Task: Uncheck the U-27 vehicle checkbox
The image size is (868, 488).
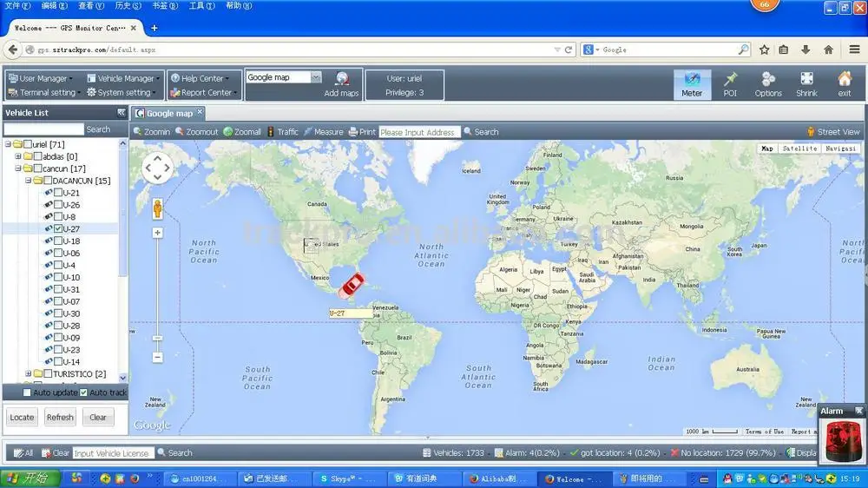Action: click(x=58, y=229)
